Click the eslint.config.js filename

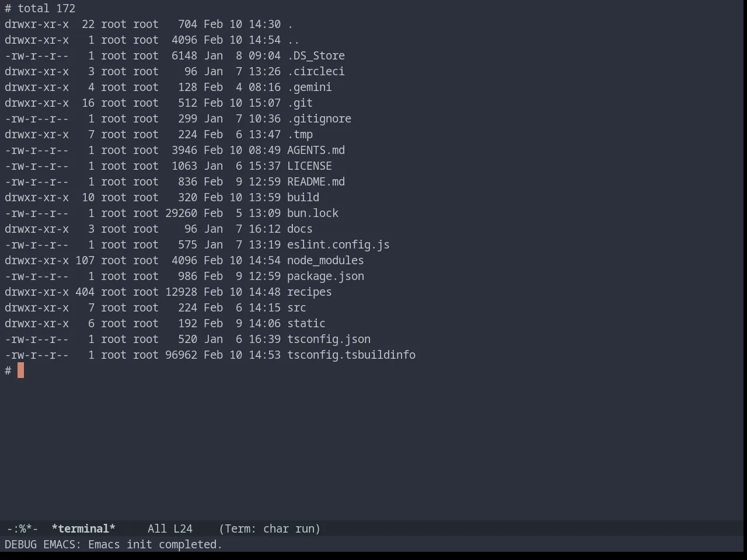(x=338, y=244)
